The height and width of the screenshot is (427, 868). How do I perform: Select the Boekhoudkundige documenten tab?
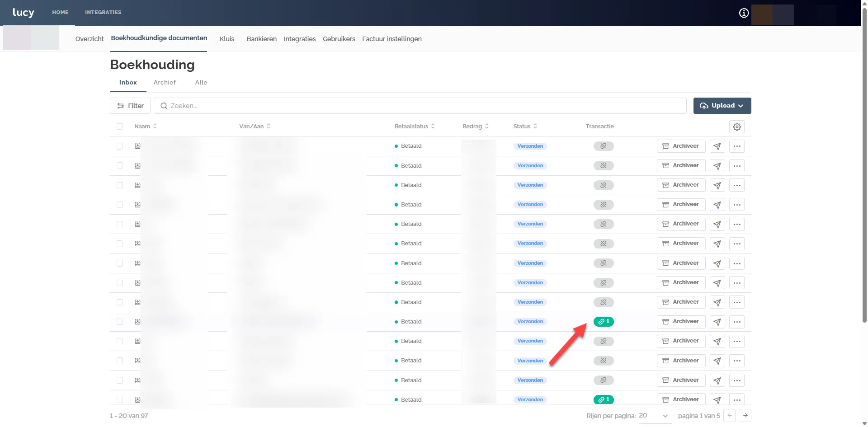pyautogui.click(x=159, y=38)
